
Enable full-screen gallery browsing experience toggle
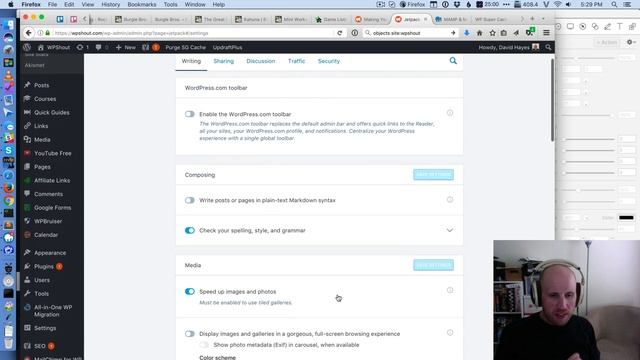[x=189, y=334]
